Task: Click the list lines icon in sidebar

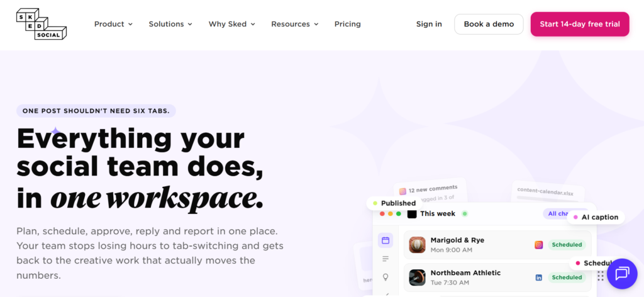Action: pos(386,259)
